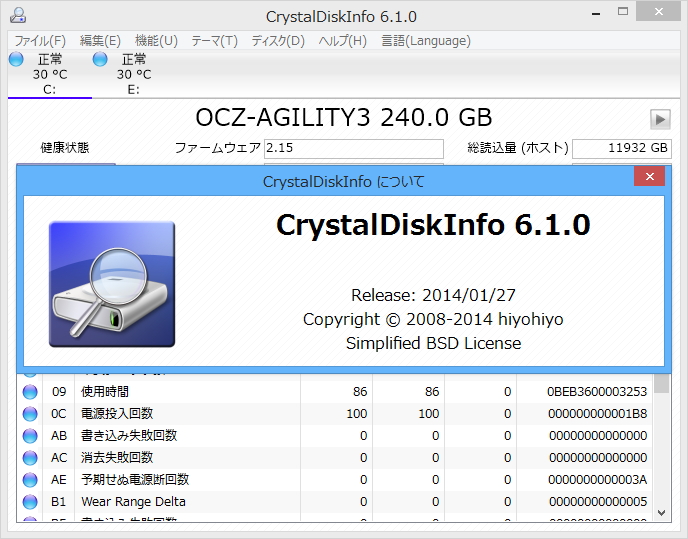
Task: Select the 使用時間 attribute name
Action: 105,392
